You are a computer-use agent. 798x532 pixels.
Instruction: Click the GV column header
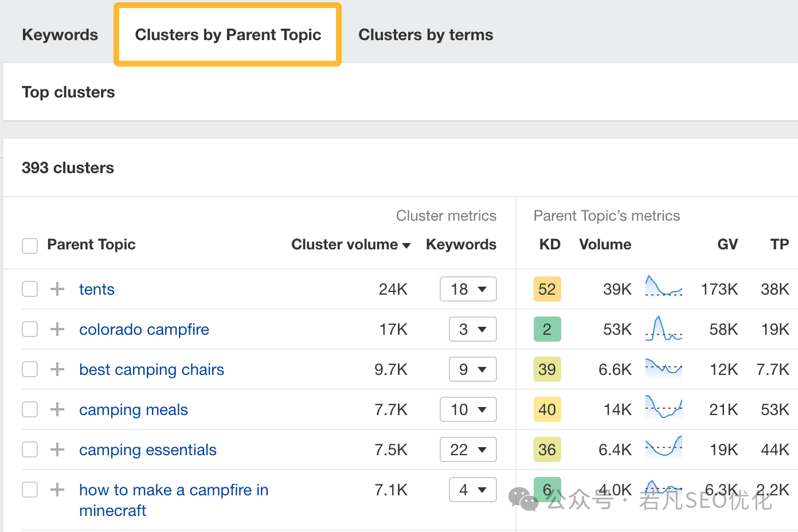point(727,244)
